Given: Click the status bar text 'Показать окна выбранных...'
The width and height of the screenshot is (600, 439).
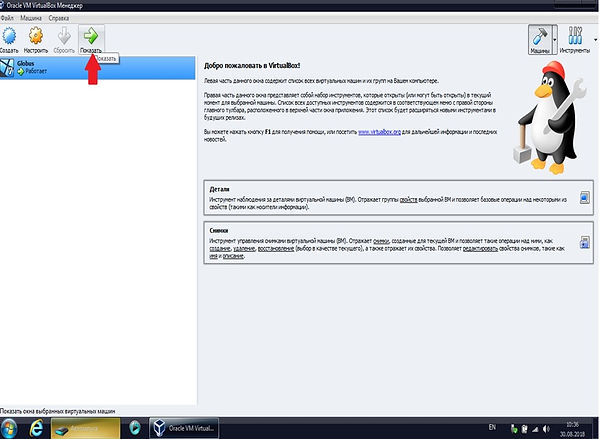Looking at the screenshot, I should 57,411.
